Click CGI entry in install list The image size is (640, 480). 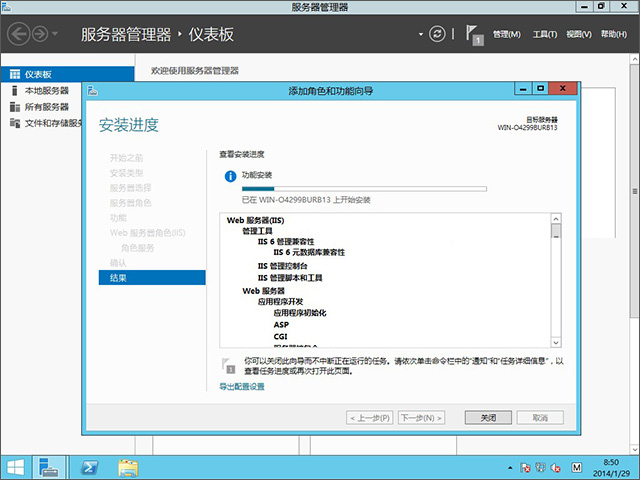[x=280, y=336]
